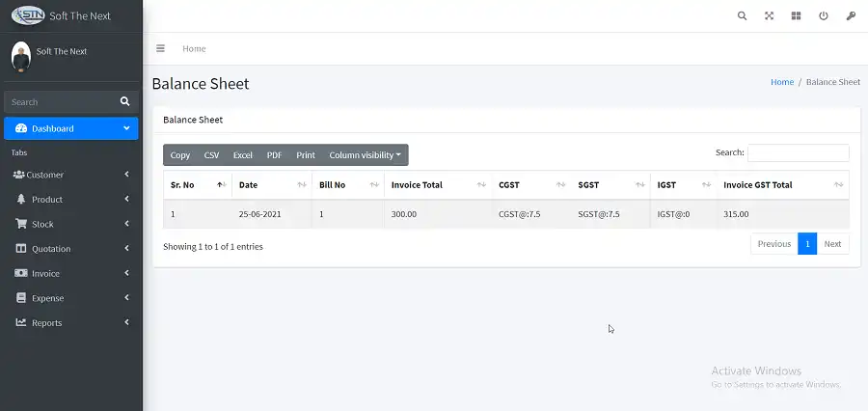Click the search magnifier icon in top bar
Image resolution: width=868 pixels, height=411 pixels.
click(x=742, y=16)
